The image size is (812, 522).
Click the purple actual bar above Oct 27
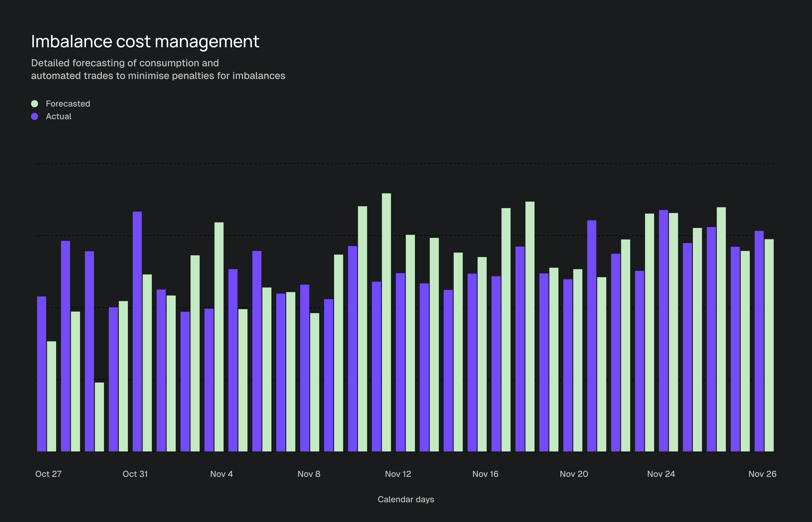(42, 374)
